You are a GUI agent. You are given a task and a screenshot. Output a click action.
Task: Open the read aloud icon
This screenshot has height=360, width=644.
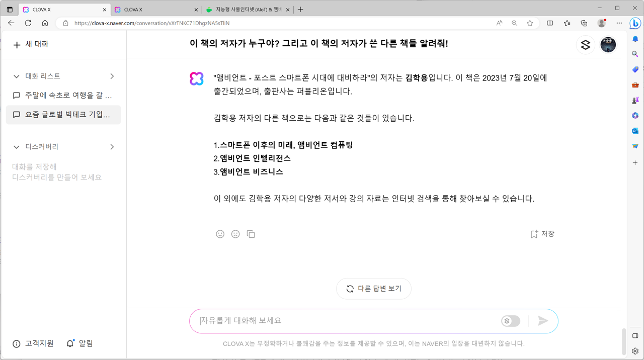point(499,23)
